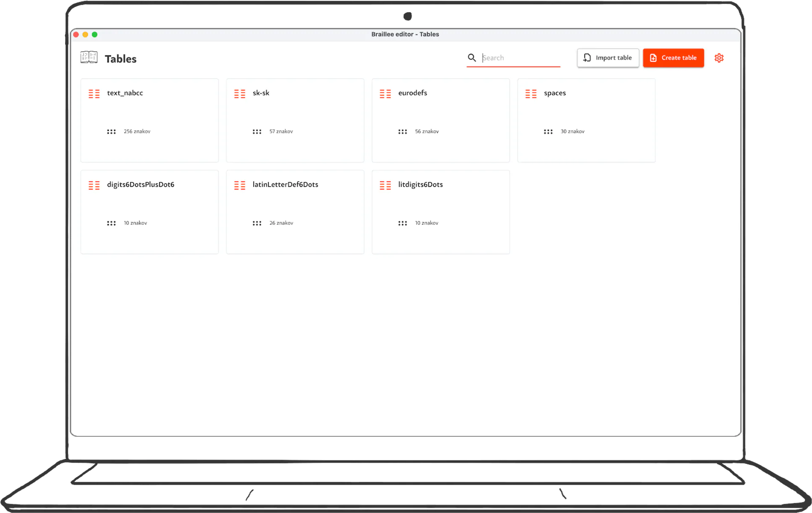Open the eurodefs table title
Screen dimensions: 812x513
(x=412, y=93)
